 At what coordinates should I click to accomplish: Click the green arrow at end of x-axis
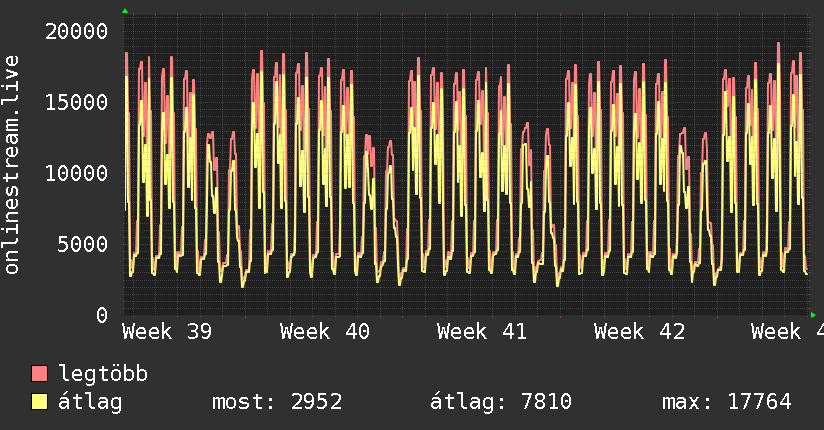point(813,315)
